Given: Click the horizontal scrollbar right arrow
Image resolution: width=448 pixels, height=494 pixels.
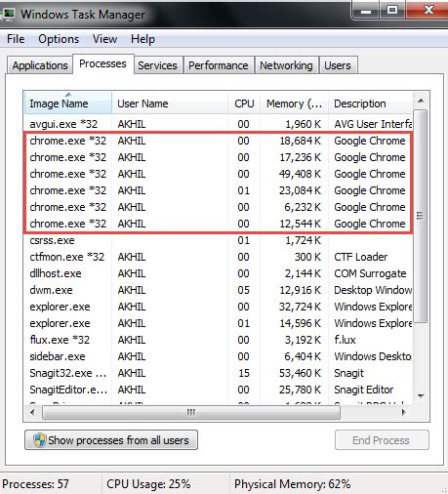Looking at the screenshot, I should click(404, 412).
